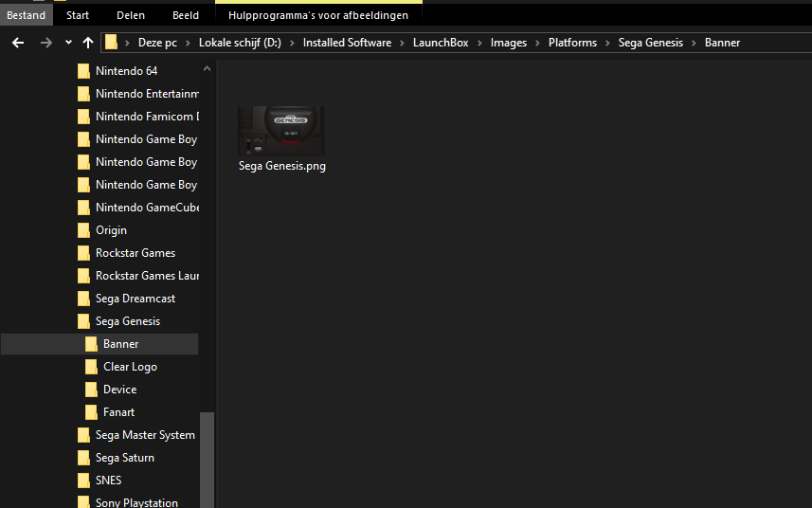The image size is (812, 508).
Task: Navigate to Sega Genesis breadcrumb
Action: point(650,43)
